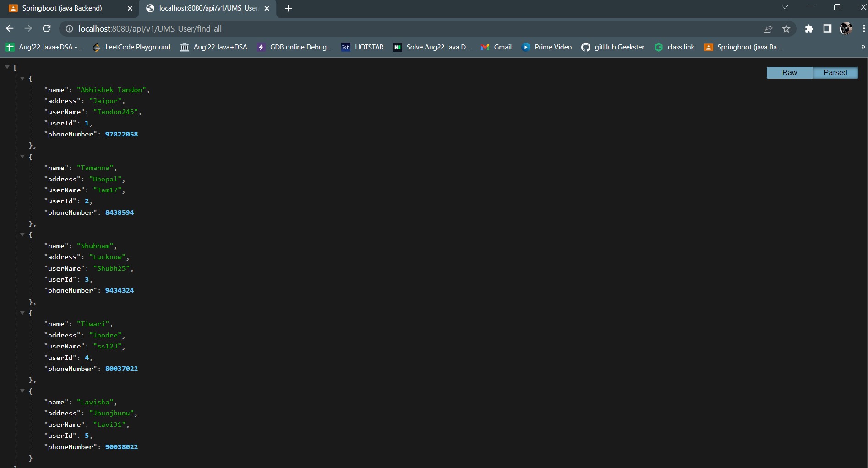Open the LeetCode Playground bookmark
Viewport: 868px width, 468px height.
tap(131, 47)
